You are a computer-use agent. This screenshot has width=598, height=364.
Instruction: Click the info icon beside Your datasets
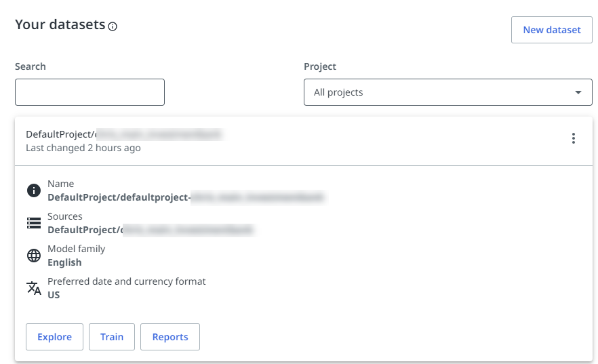(x=113, y=26)
